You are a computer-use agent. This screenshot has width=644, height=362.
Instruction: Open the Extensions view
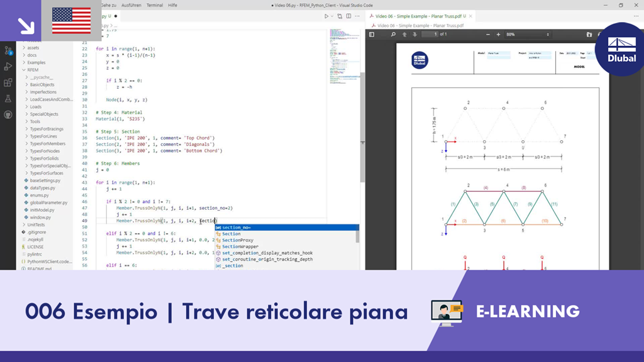tap(8, 82)
